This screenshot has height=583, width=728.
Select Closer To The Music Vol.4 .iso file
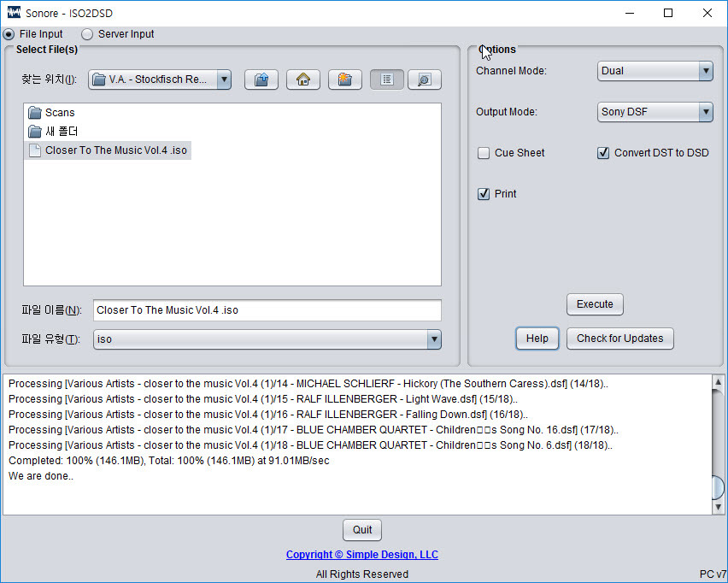(108, 150)
